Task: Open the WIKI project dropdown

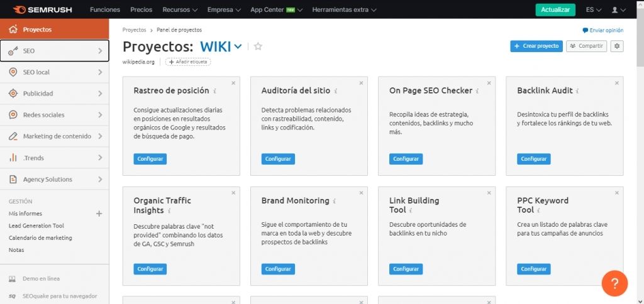Action: [x=221, y=46]
